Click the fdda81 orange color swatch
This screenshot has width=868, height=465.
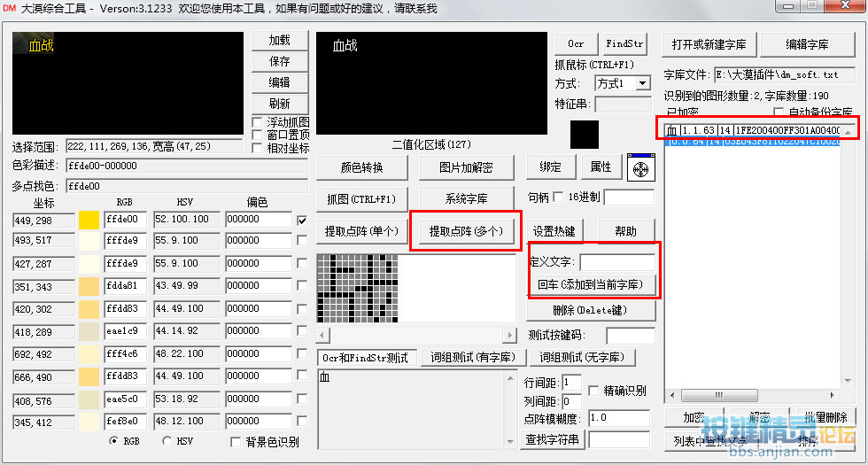[x=89, y=285]
